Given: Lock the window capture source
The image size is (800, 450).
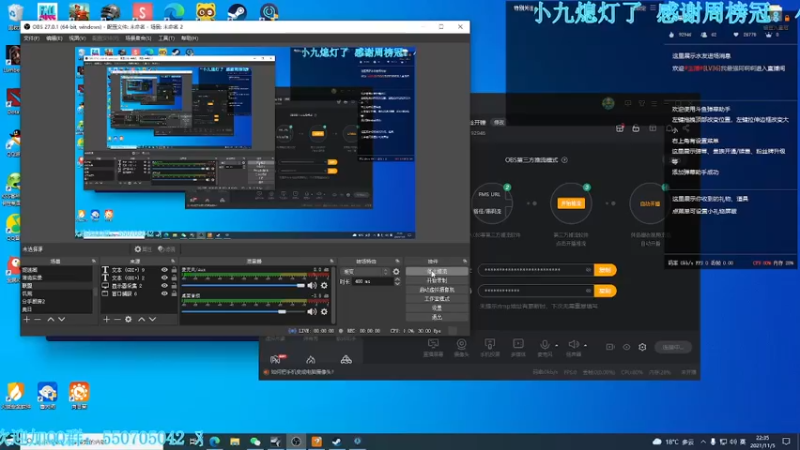Looking at the screenshot, I should tap(174, 294).
